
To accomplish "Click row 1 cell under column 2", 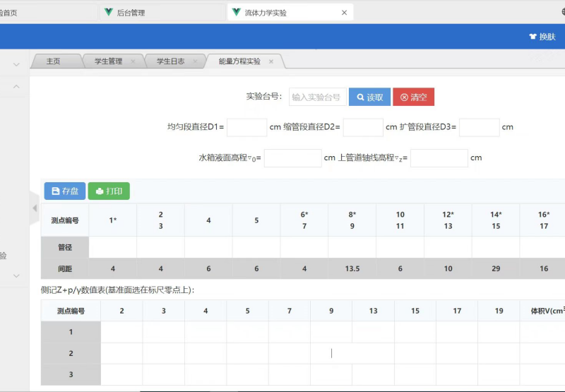I will click(121, 332).
